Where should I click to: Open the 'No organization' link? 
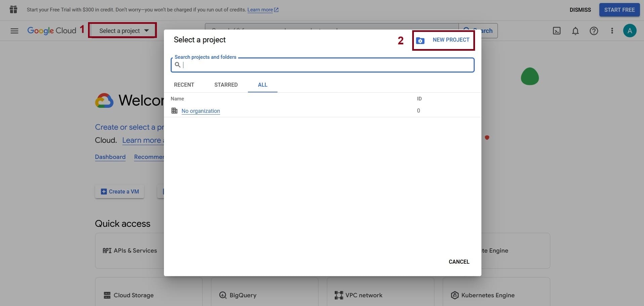click(x=201, y=111)
